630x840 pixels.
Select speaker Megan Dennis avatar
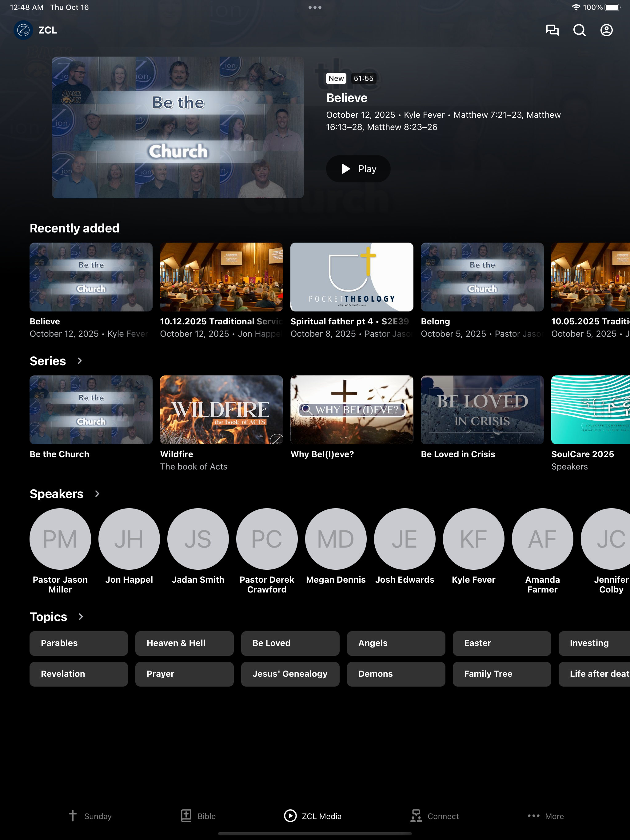[336, 539]
